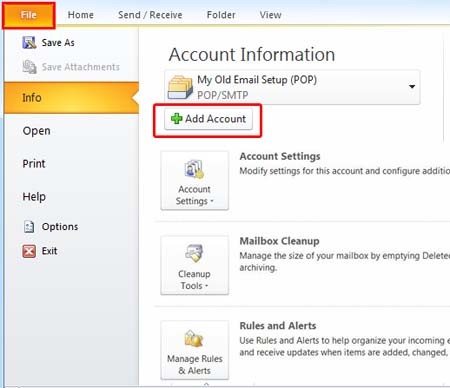Click the Save Attachments icon
This screenshot has height=388, width=450.
29,67
